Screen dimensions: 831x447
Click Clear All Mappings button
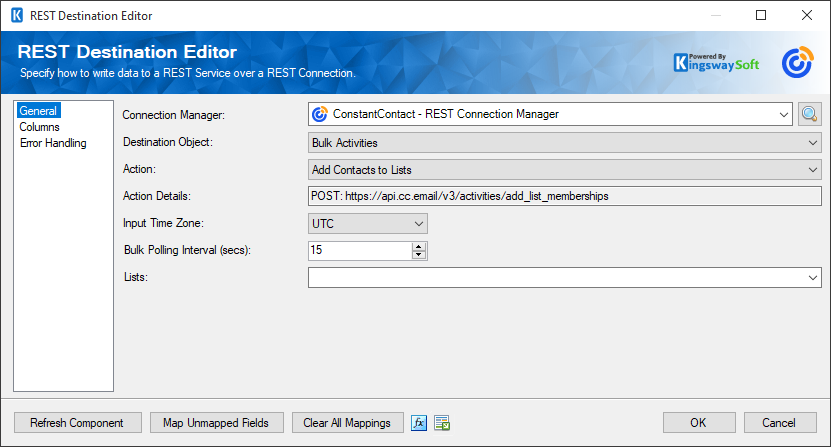tap(347, 423)
